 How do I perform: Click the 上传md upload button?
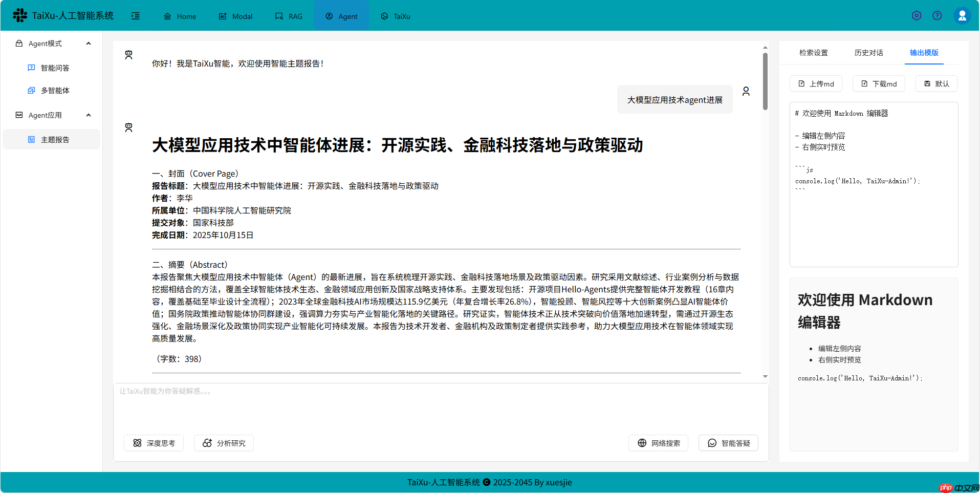815,83
